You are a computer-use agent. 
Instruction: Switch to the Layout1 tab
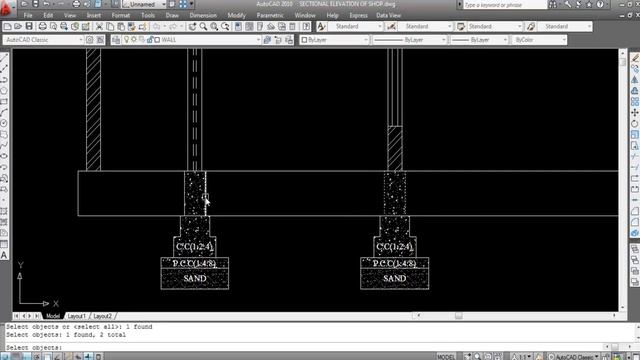tap(77, 316)
